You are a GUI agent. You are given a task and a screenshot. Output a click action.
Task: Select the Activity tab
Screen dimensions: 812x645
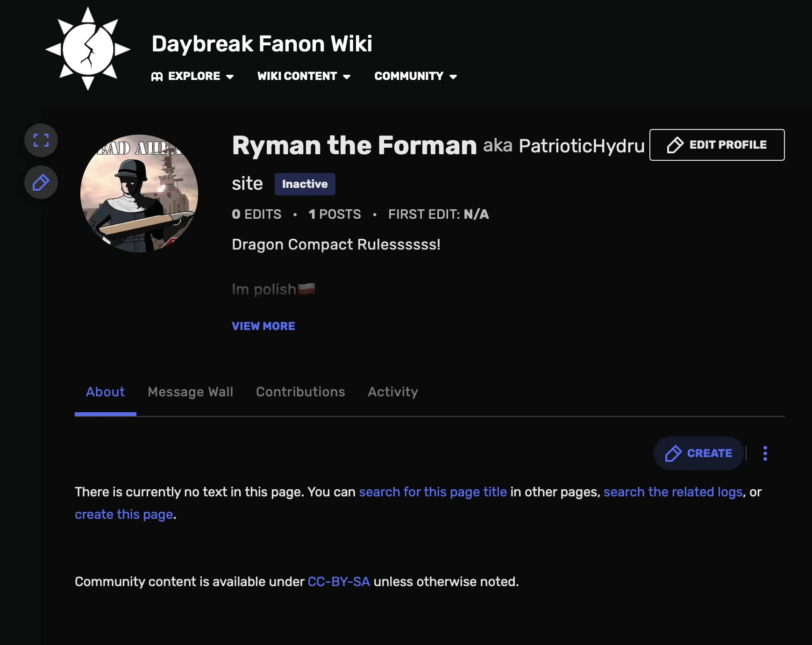tap(392, 392)
